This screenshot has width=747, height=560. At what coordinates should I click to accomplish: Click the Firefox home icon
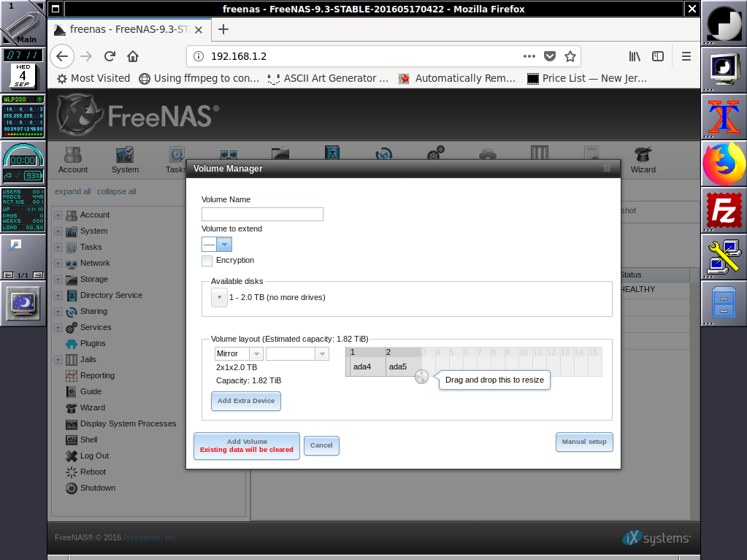(133, 56)
